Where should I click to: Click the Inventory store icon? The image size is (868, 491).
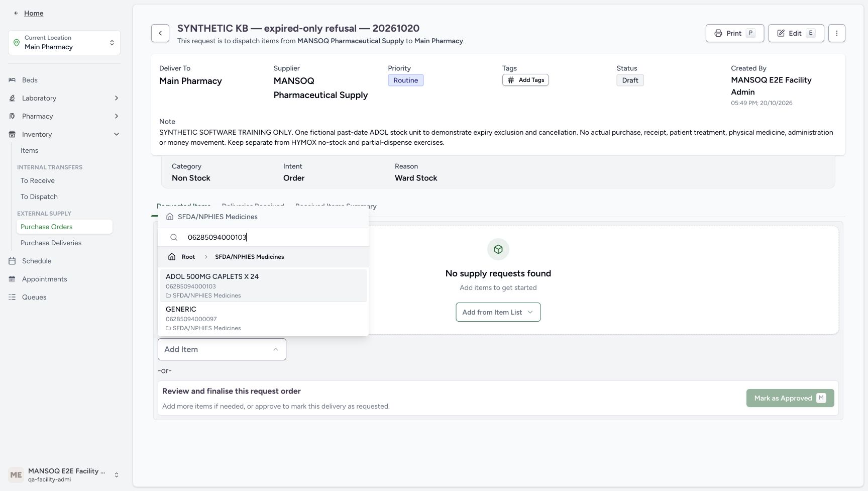tap(12, 134)
